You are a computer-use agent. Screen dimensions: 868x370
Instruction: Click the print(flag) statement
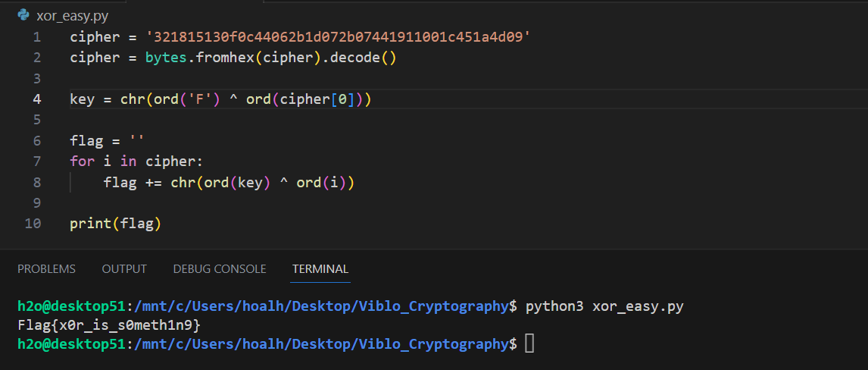click(x=116, y=224)
